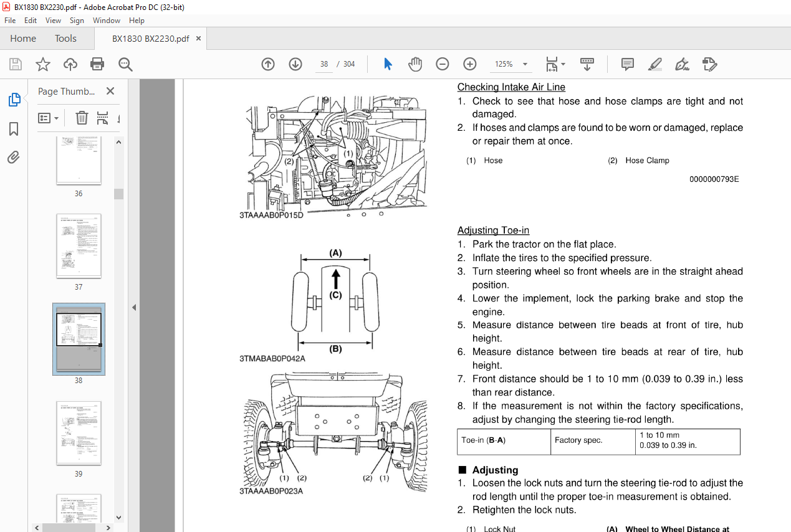Image resolution: width=791 pixels, height=532 pixels.
Task: Activate the Hand pan tool
Action: 415,64
